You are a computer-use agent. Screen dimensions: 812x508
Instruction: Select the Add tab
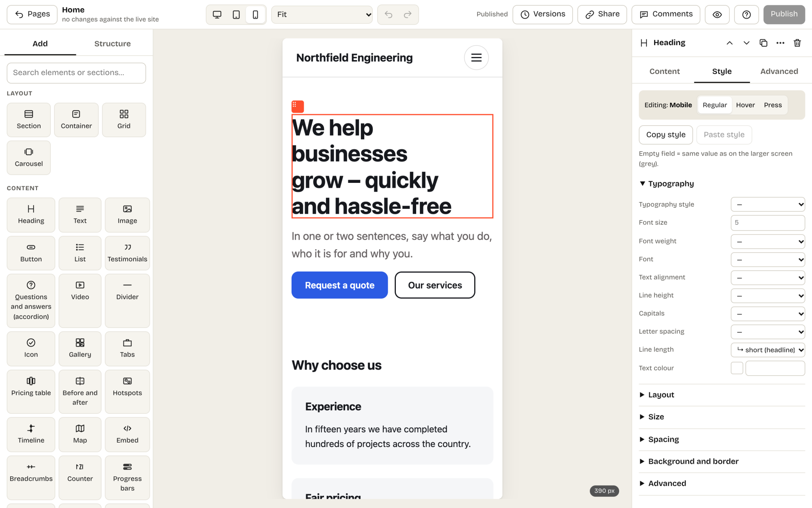point(40,43)
